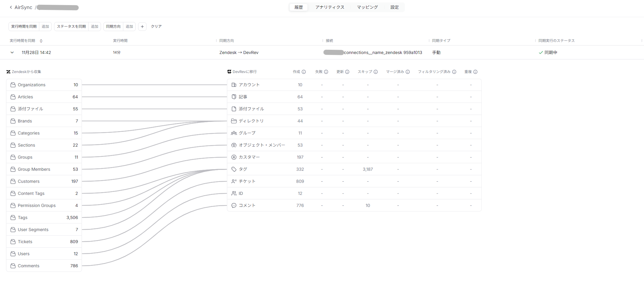Open the ステータスを同期 filter
Viewport: 644px width, 289px height.
pyautogui.click(x=71, y=27)
